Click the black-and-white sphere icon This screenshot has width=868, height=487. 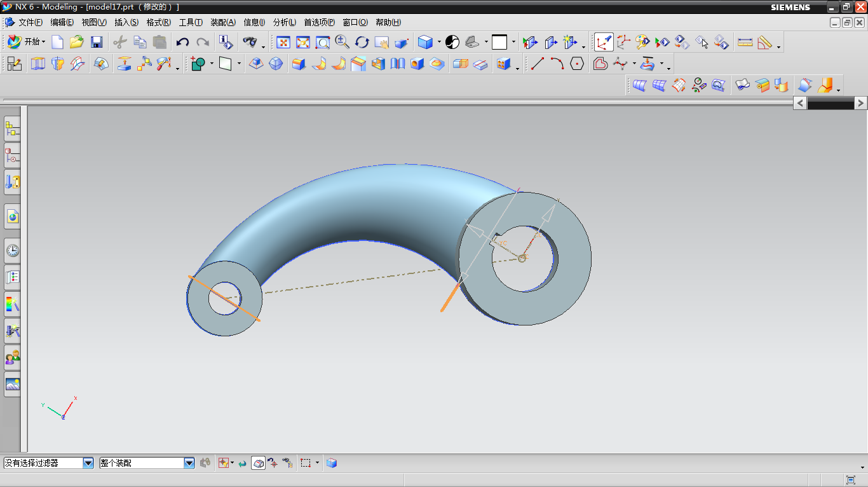tap(452, 43)
